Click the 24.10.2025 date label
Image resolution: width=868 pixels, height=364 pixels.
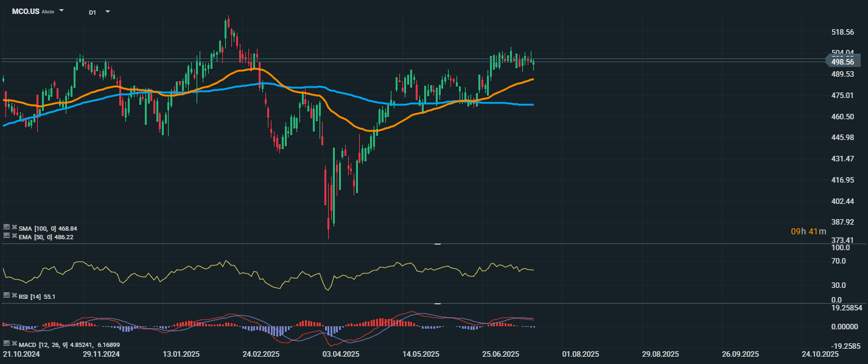820,354
